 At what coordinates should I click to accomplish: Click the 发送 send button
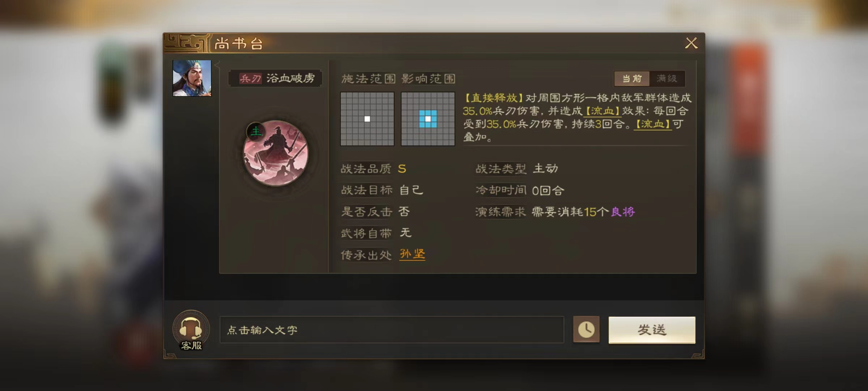point(652,330)
